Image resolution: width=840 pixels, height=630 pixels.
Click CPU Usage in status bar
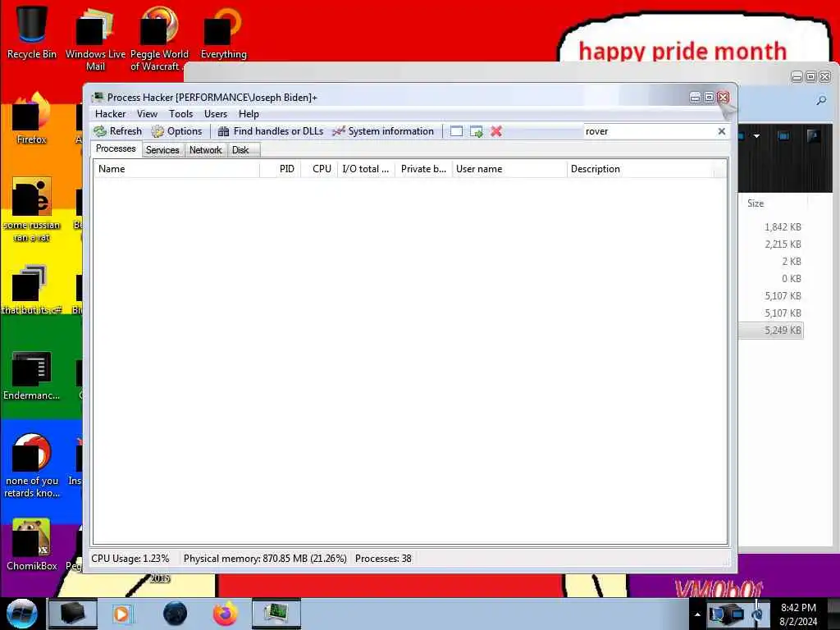(130, 559)
